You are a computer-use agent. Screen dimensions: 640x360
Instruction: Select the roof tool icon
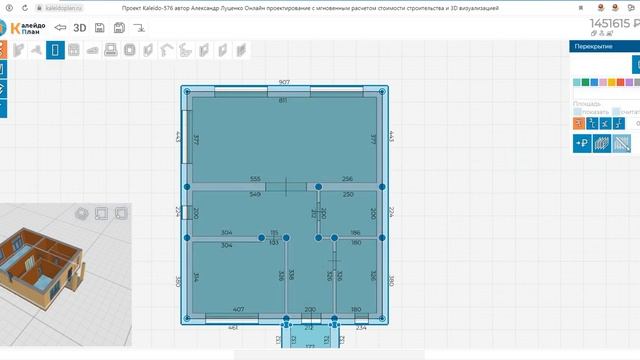[167, 50]
